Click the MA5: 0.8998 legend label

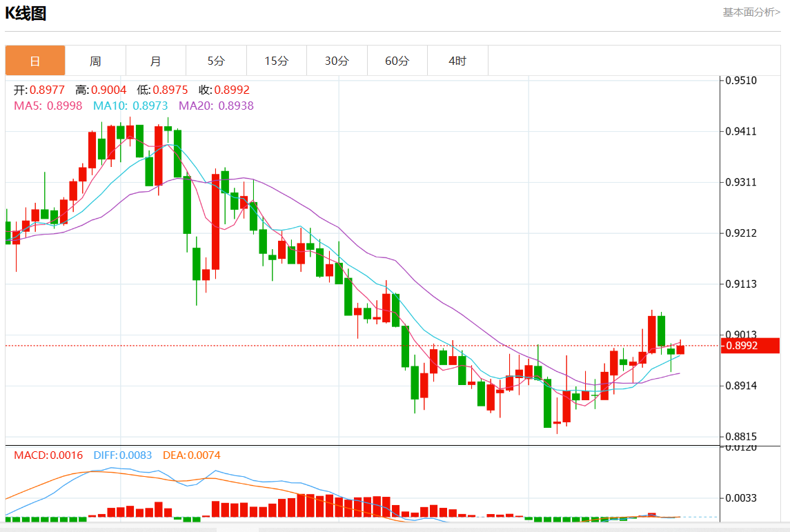(x=48, y=106)
